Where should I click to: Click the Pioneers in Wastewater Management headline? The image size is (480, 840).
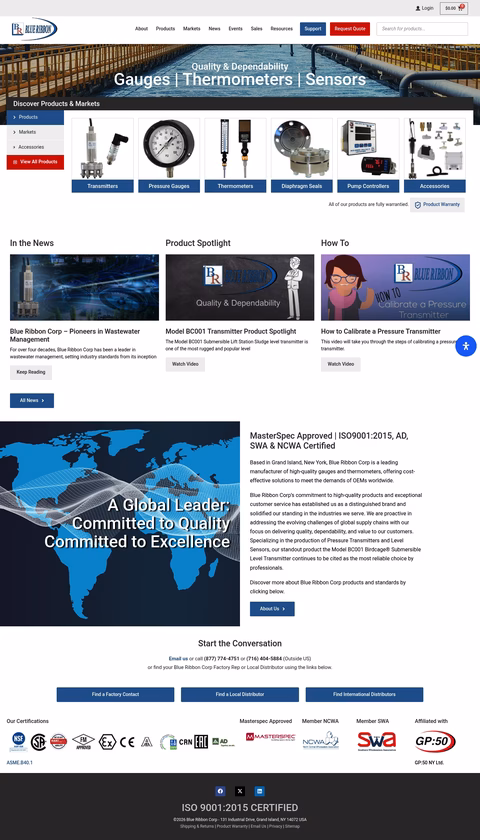[x=75, y=335]
